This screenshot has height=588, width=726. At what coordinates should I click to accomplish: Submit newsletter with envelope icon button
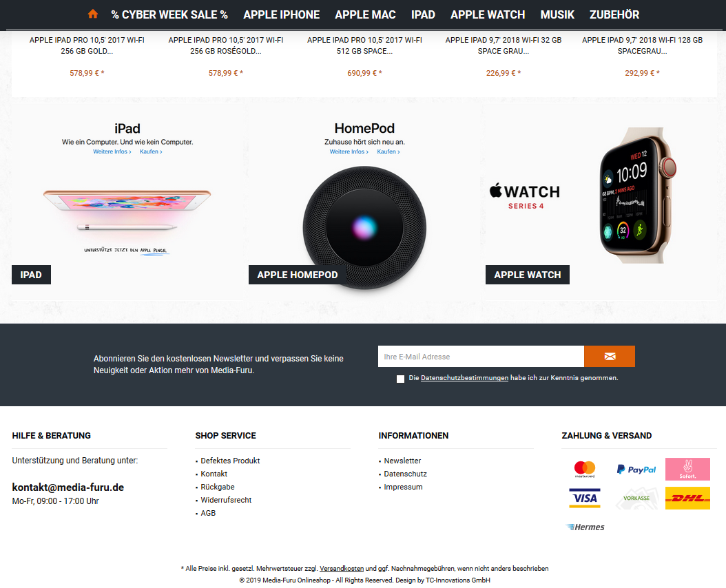(610, 356)
